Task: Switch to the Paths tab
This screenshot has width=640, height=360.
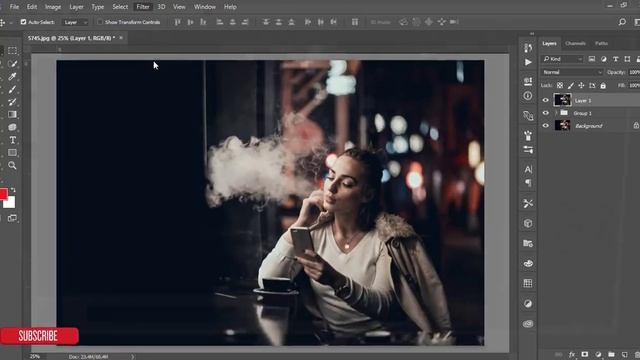Action: [601, 43]
